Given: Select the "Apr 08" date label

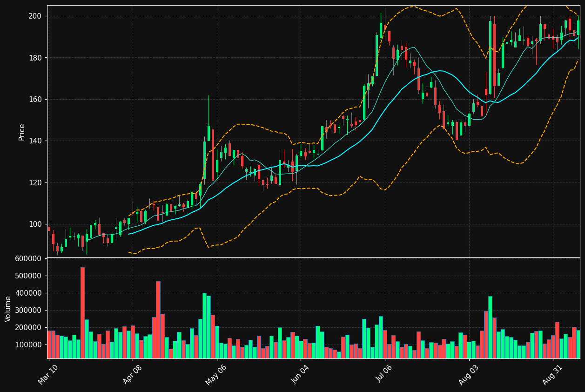Looking at the screenshot, I should click(x=132, y=374).
